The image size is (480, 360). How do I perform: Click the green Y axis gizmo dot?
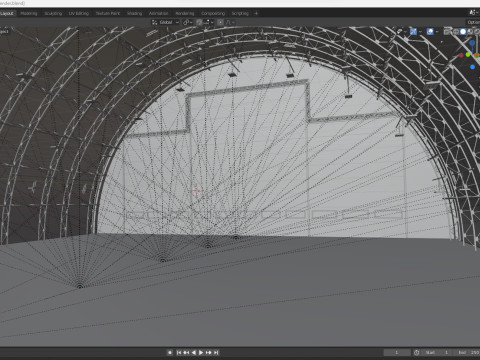click(x=468, y=54)
